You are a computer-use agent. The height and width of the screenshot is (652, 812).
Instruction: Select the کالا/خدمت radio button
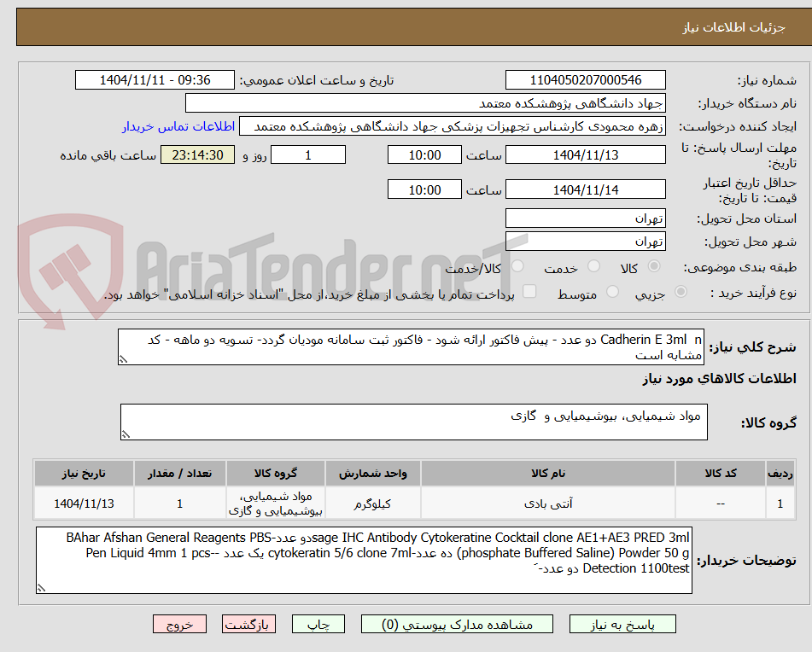click(517, 266)
